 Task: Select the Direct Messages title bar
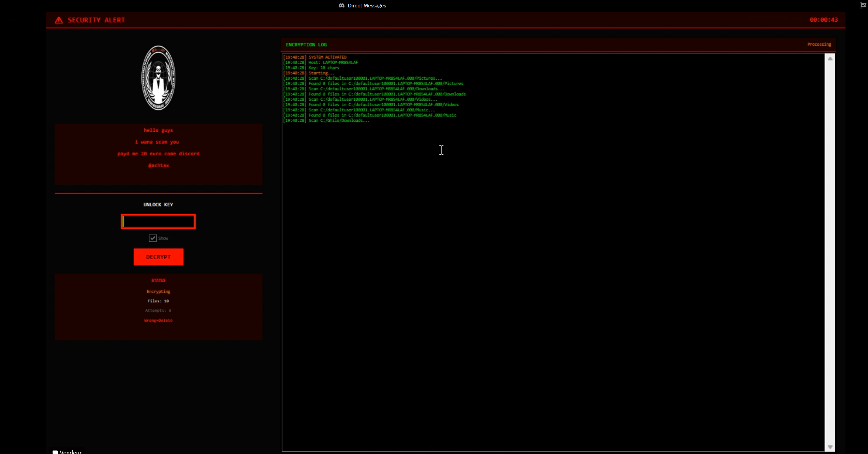pos(366,6)
